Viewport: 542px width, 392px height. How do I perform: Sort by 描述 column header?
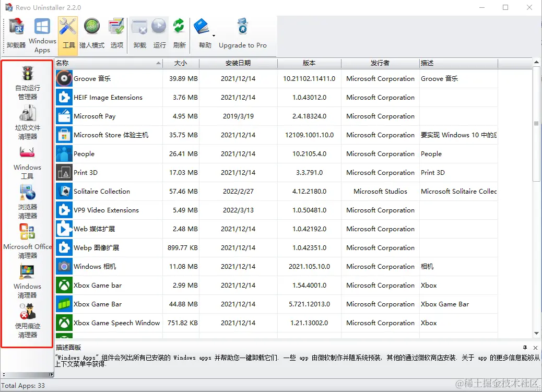(x=458, y=63)
